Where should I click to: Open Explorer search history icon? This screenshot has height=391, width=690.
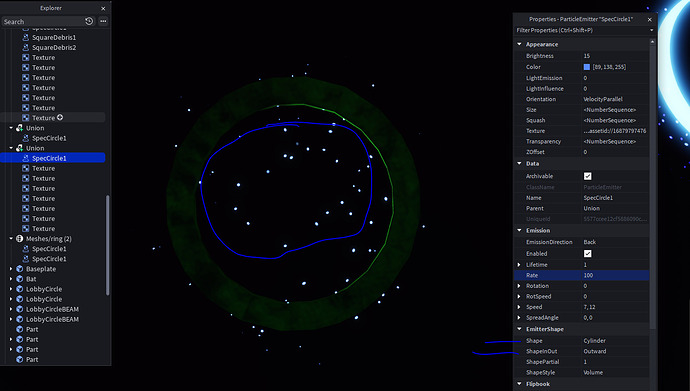(x=89, y=21)
